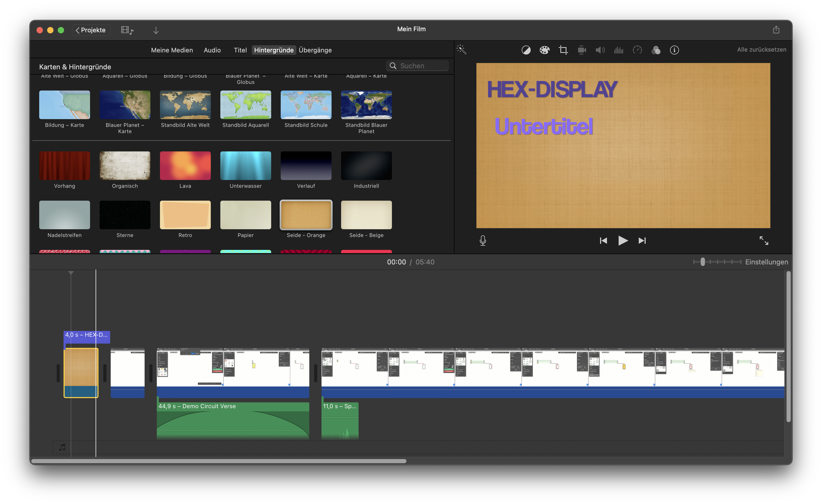Select the Hintergründe tab
The image size is (822, 504).
[x=274, y=50]
